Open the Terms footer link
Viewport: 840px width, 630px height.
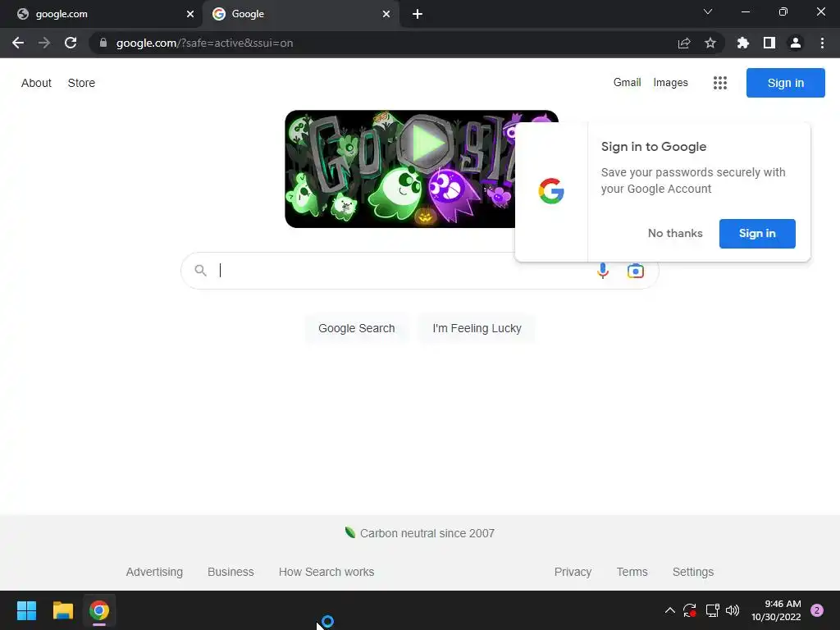[632, 572]
